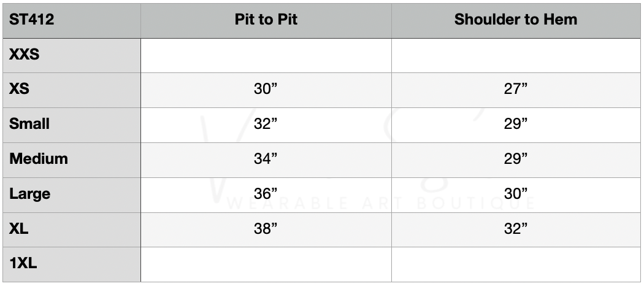Select the Small size row label
This screenshot has width=644, height=286.
click(29, 124)
